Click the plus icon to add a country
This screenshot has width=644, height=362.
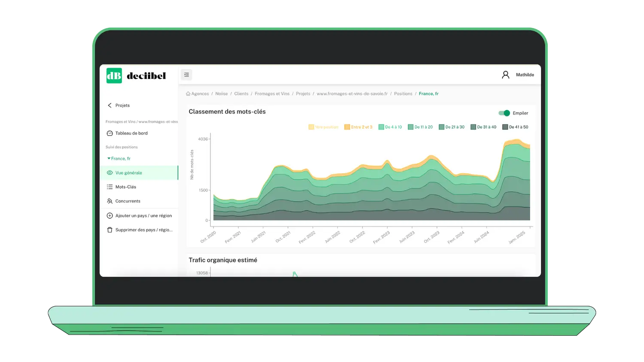[109, 216]
